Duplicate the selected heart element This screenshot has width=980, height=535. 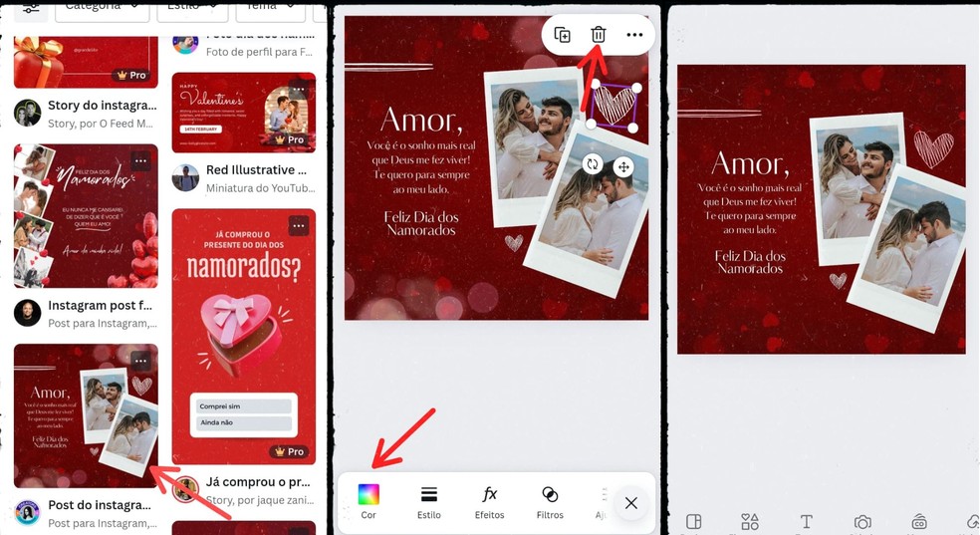click(x=562, y=35)
